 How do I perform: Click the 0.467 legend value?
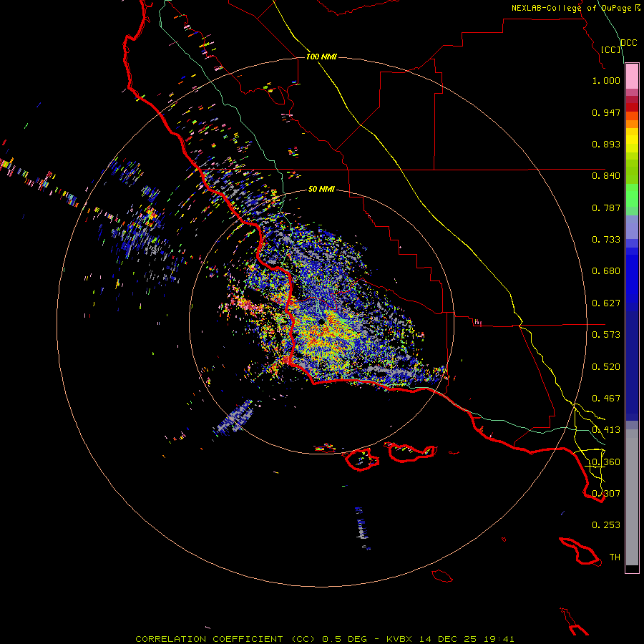pyautogui.click(x=606, y=399)
